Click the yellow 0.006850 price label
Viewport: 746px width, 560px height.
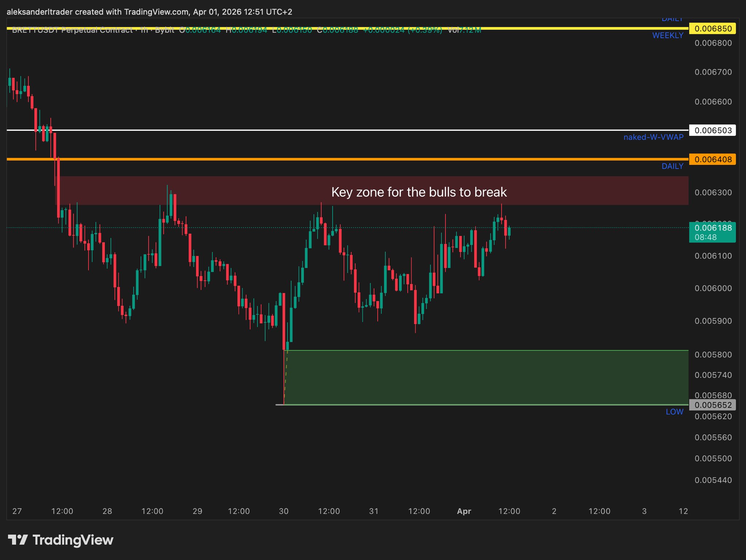point(712,29)
